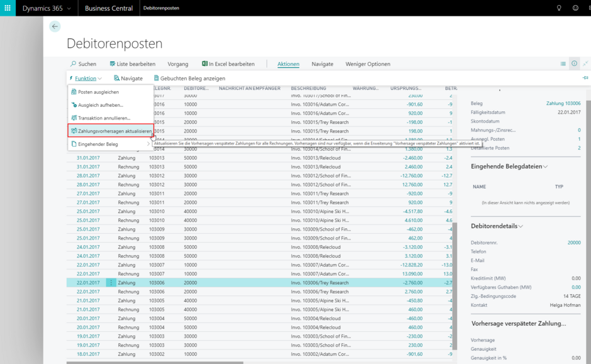This screenshot has width=591, height=364.
Task: Click the Navigate sub-action with magnifier icon
Action: [128, 79]
